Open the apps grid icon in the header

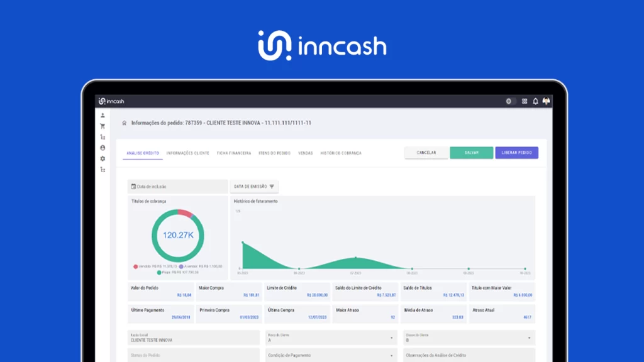pyautogui.click(x=525, y=101)
